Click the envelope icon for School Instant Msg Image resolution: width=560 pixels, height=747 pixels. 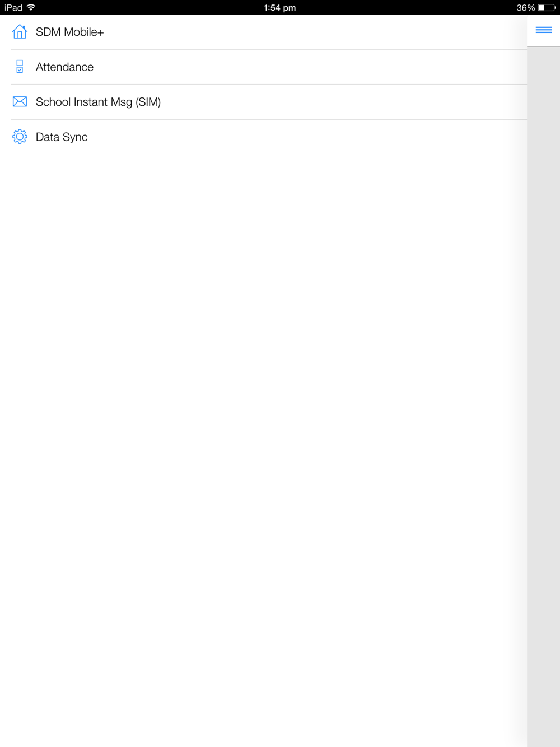(20, 101)
